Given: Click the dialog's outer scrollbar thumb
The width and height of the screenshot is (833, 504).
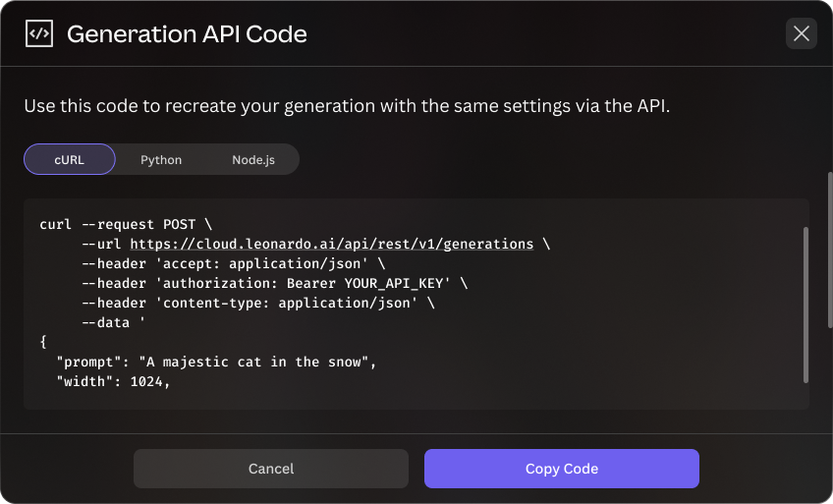Looking at the screenshot, I should [830, 250].
